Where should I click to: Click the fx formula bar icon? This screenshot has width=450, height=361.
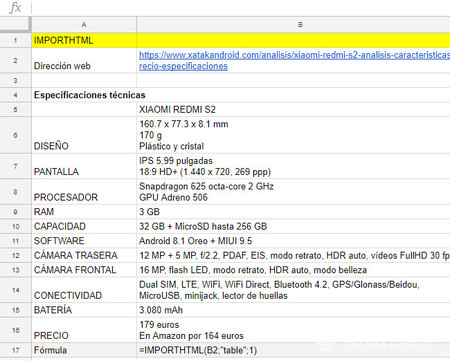(x=15, y=7)
